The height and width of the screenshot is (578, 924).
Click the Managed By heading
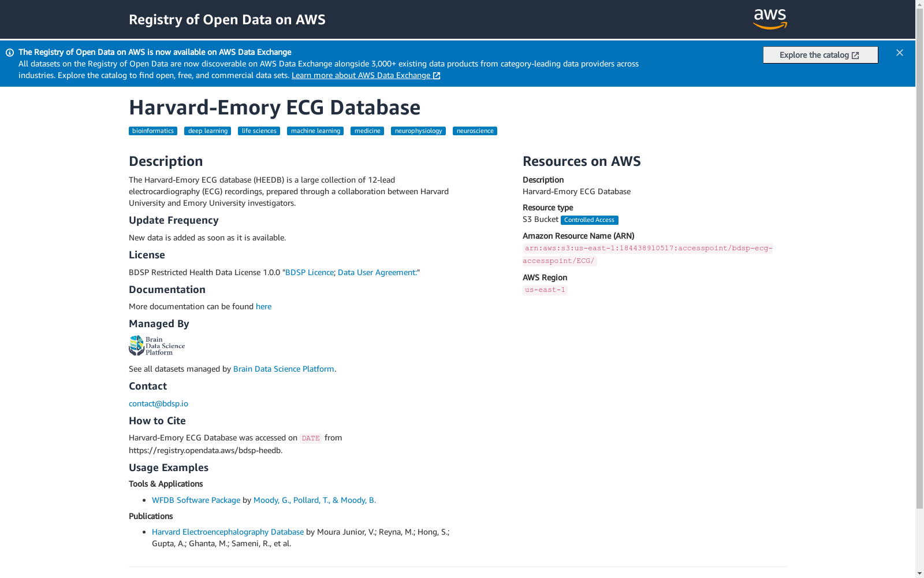159,324
